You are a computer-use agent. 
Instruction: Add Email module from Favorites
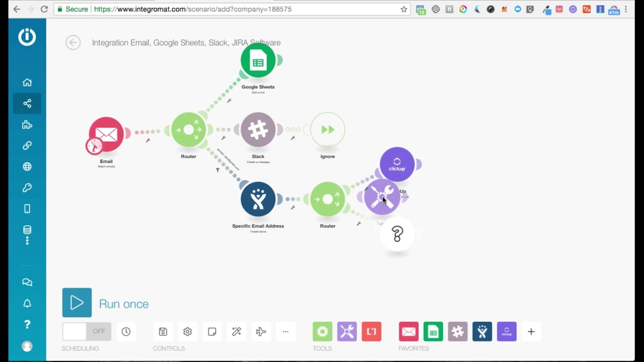coord(409,331)
